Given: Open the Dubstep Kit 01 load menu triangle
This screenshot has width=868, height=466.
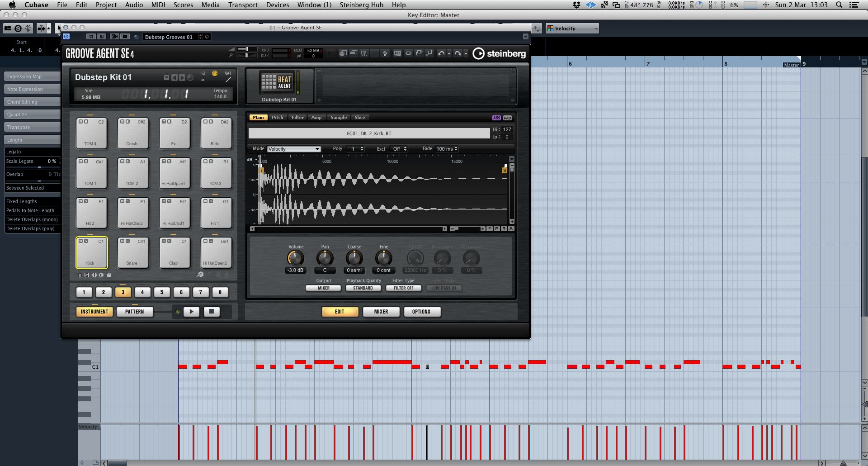Looking at the screenshot, I should pos(166,78).
